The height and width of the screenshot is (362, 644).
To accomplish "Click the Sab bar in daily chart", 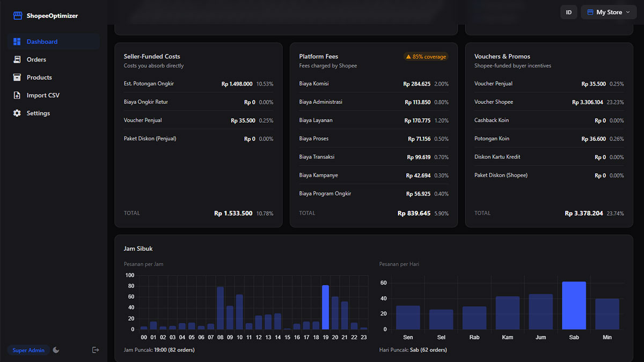I will (x=574, y=306).
